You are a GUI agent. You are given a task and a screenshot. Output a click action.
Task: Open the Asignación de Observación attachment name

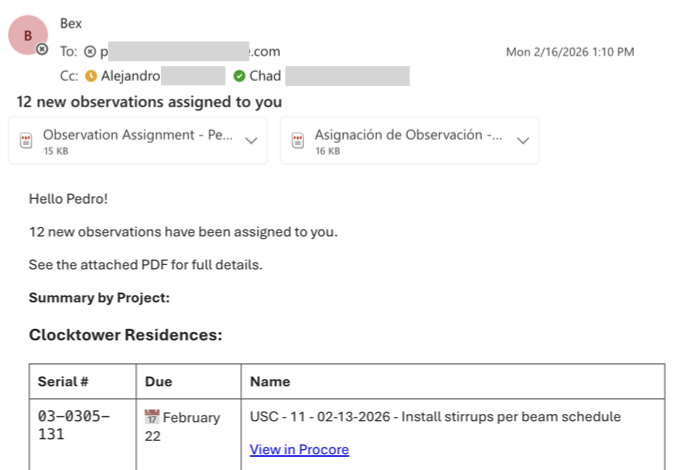408,135
